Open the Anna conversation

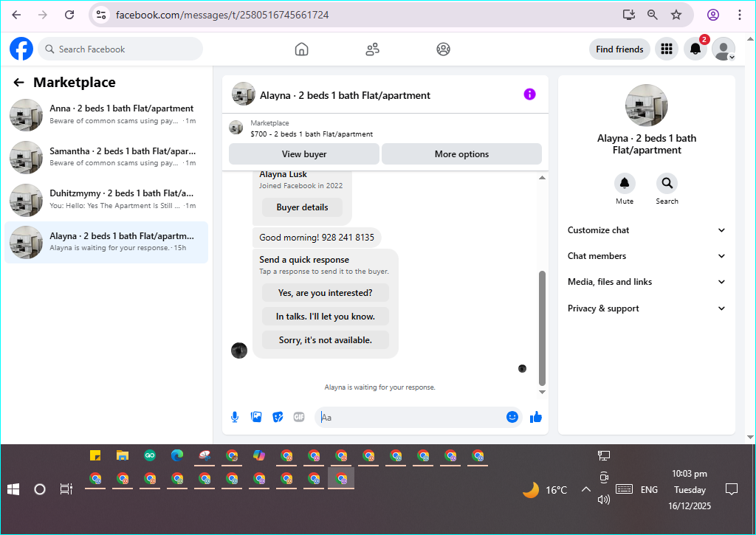[106, 114]
